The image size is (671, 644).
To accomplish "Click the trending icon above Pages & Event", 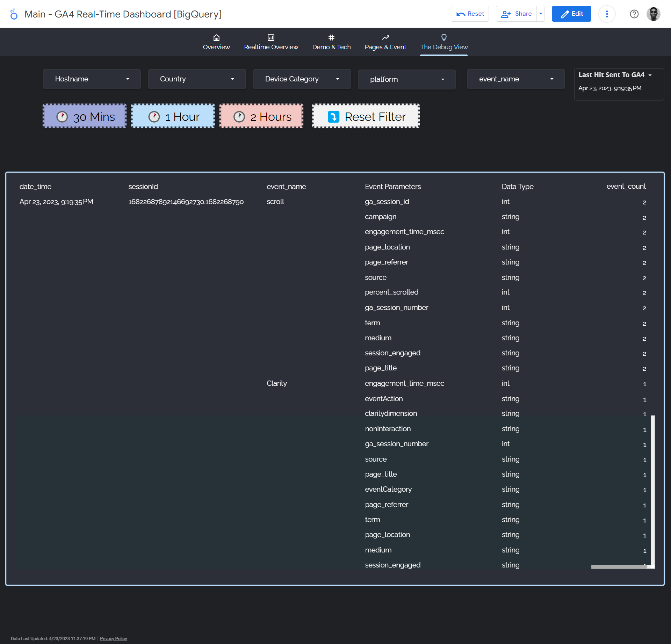I will coord(385,37).
